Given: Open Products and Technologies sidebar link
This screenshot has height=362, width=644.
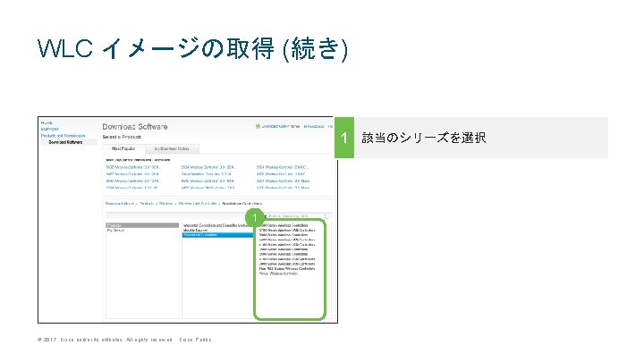Looking at the screenshot, I should (63, 136).
